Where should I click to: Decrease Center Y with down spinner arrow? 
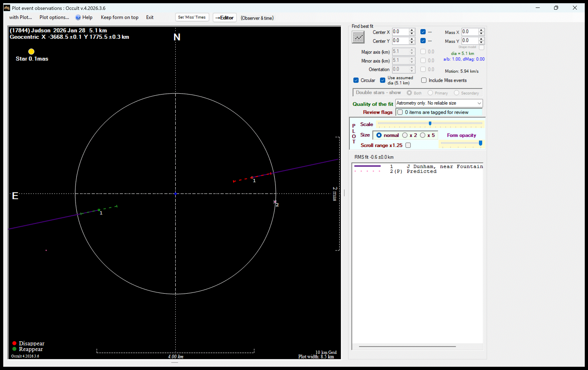[412, 42]
